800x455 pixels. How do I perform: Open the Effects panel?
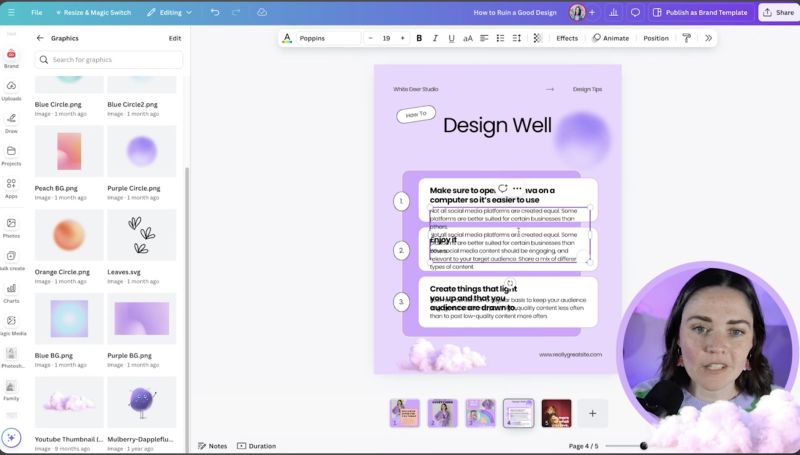pos(567,38)
